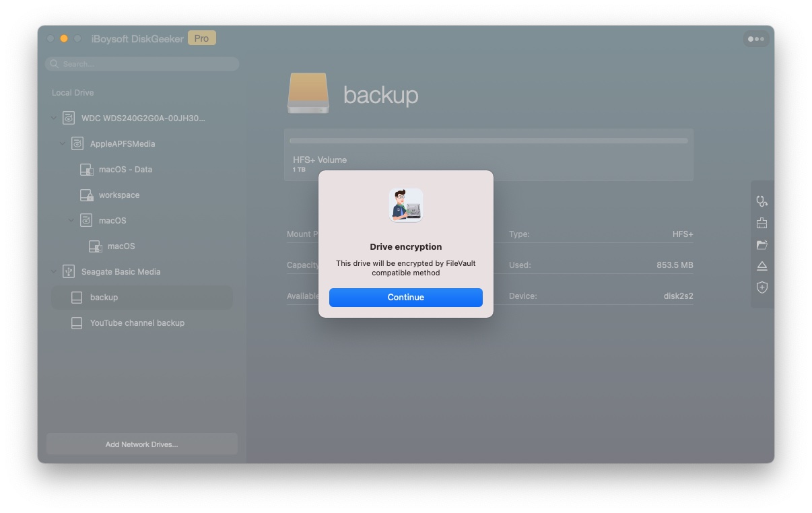Click the backup volume drive icon
Screen dimensions: 812x513
pyautogui.click(x=76, y=297)
